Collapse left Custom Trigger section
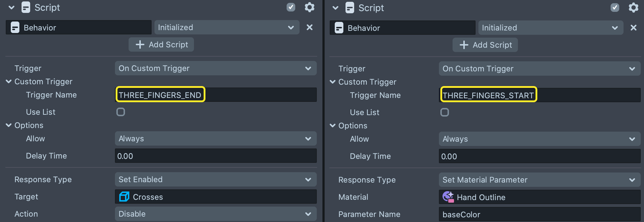Image resolution: width=644 pixels, height=222 pixels. [9, 82]
